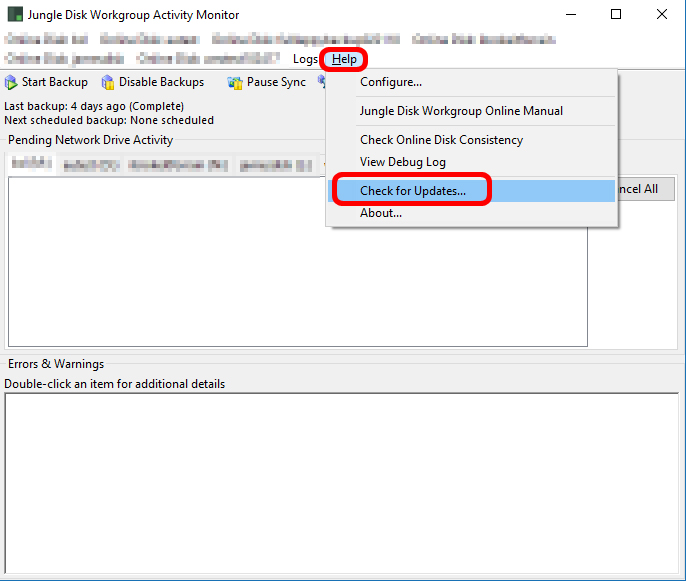This screenshot has height=581, width=686.
Task: Click inside the Errors & Warnings list
Action: (x=342, y=483)
